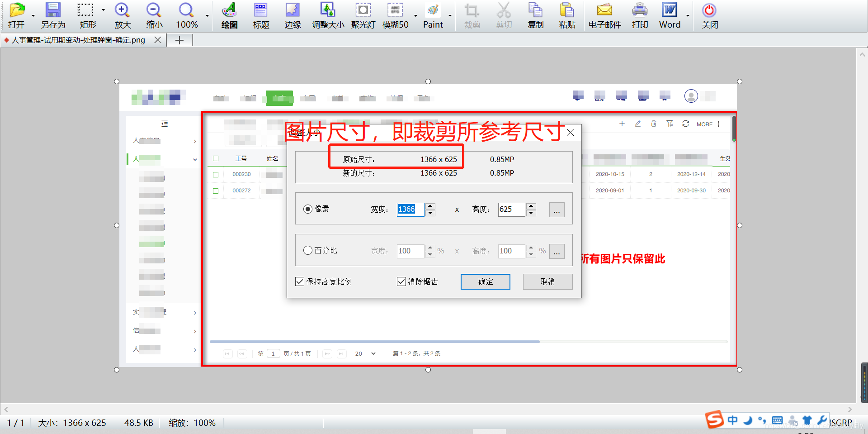
Task: Toggle the 消除锯齿 anti-alias checkbox
Action: click(401, 281)
